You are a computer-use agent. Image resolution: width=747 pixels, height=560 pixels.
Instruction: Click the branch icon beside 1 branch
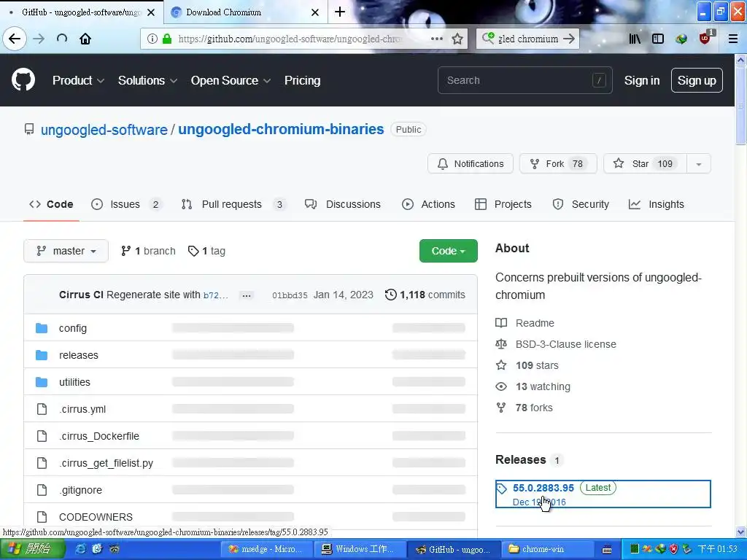coord(125,251)
